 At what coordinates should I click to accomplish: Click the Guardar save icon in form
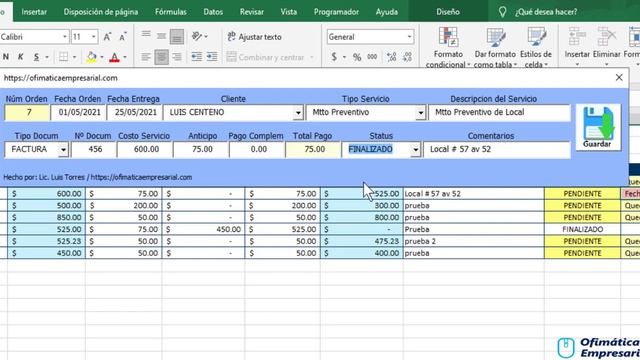[x=598, y=127]
